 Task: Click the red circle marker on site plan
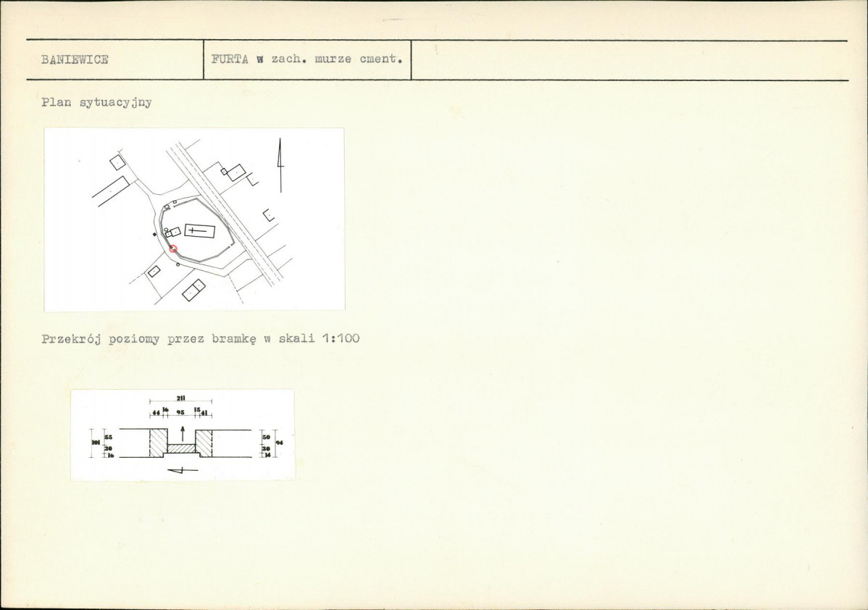point(172,249)
